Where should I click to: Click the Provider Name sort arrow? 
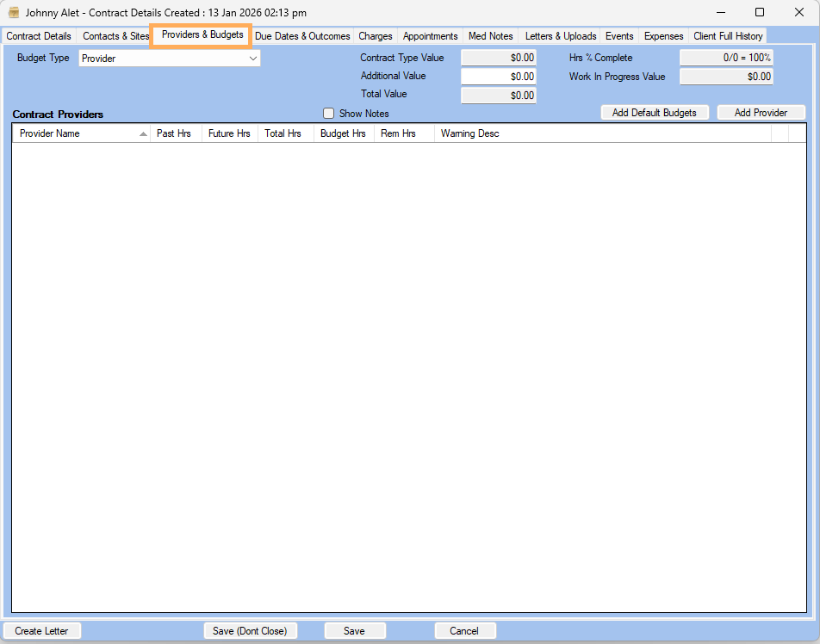(x=143, y=134)
